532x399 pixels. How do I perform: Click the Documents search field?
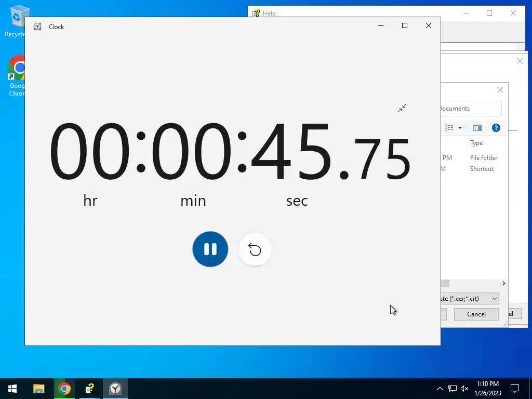tap(471, 109)
